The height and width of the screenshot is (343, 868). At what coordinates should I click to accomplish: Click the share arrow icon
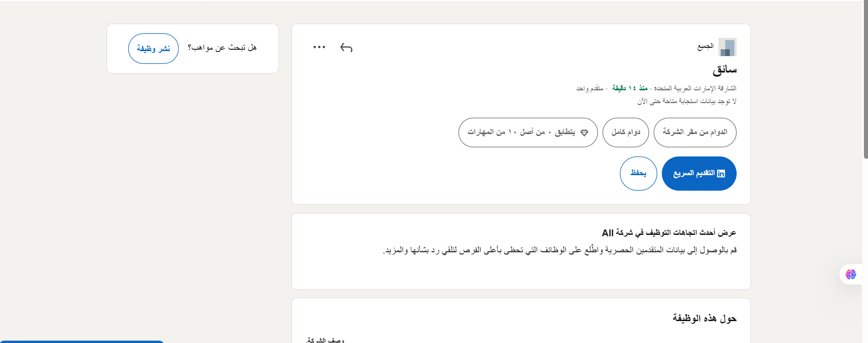347,47
